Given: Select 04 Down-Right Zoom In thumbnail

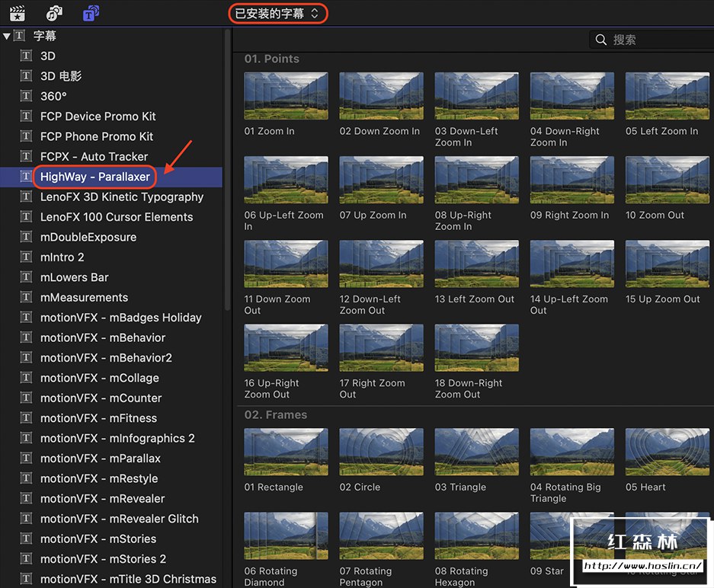Looking at the screenshot, I should click(x=572, y=96).
